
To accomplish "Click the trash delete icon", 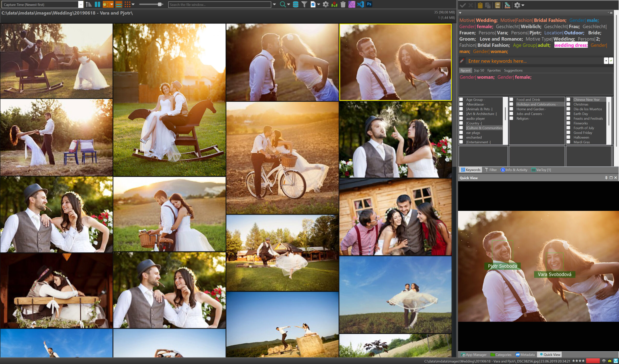I will click(x=343, y=4).
